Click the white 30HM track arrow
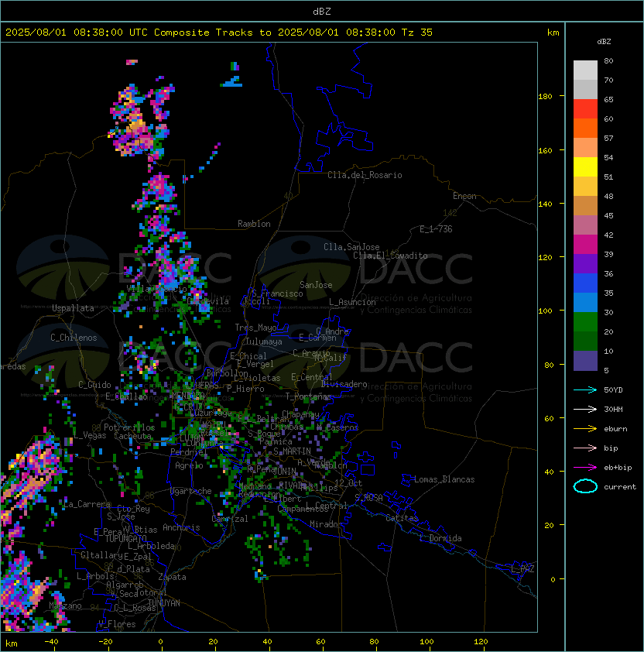This screenshot has height=652, width=644. click(x=585, y=409)
